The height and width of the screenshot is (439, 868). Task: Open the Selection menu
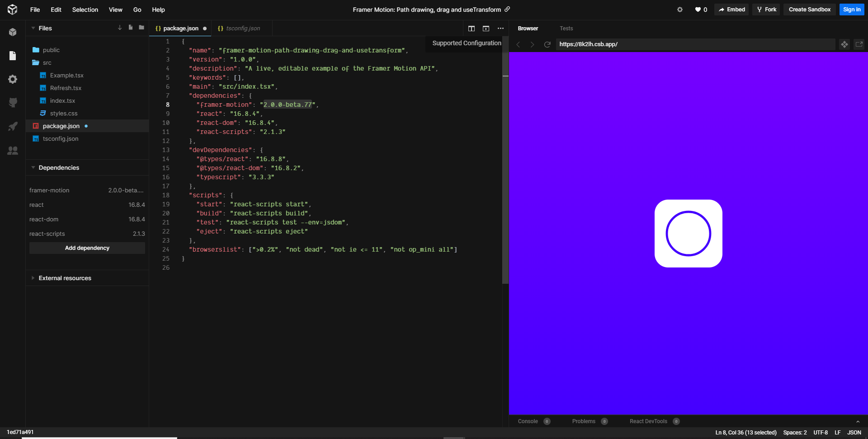tap(85, 10)
